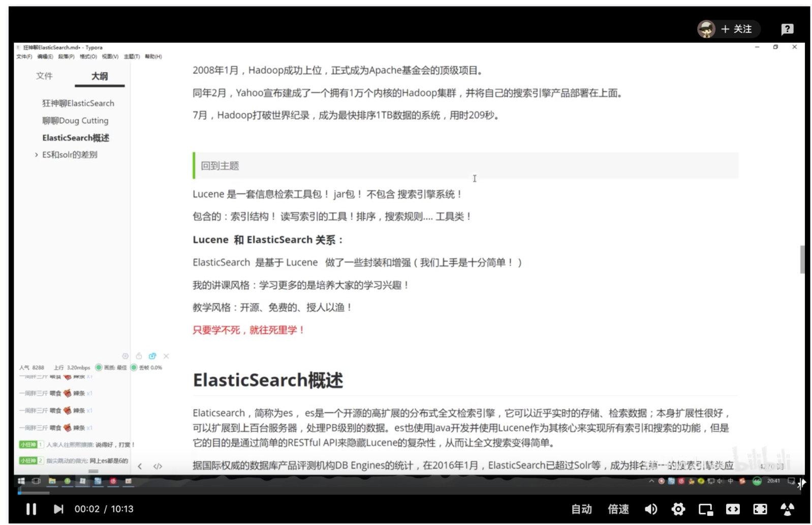Enter web fullscreen in the video player
812x525 pixels.
760,509
